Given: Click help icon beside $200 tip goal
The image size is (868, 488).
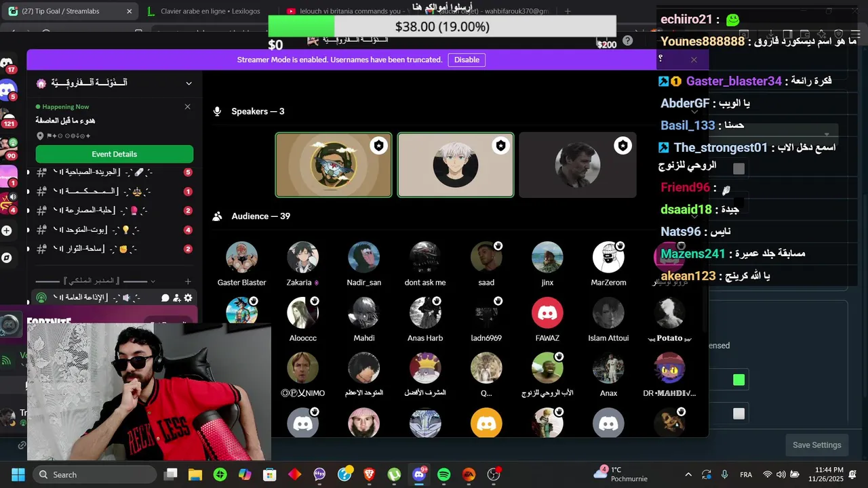Looking at the screenshot, I should 628,41.
